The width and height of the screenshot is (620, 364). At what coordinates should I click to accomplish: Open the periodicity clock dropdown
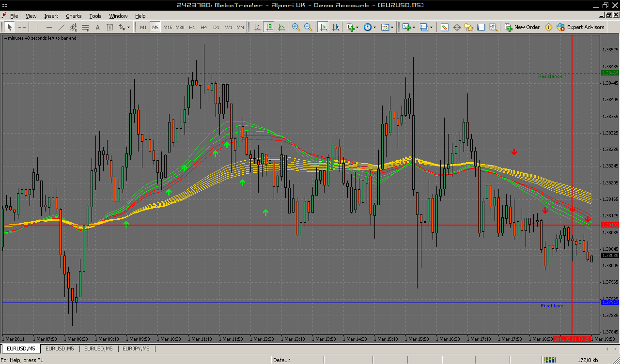(369, 27)
